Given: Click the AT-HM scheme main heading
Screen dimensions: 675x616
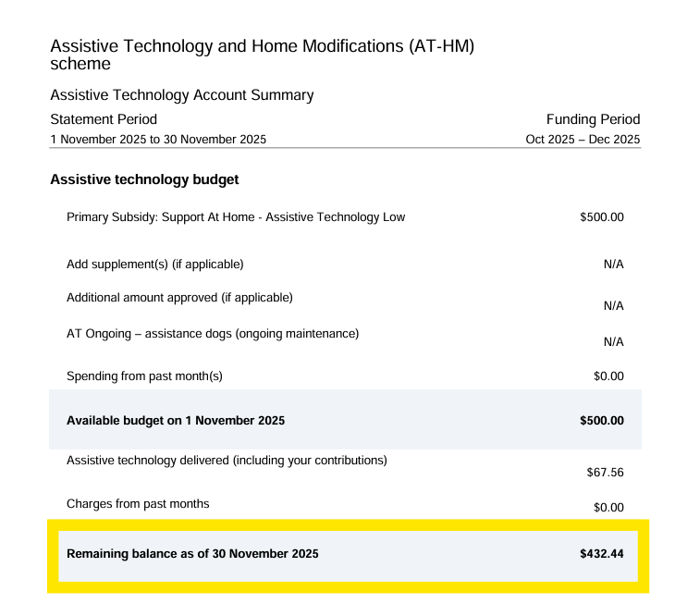Looking at the screenshot, I should click(263, 55).
